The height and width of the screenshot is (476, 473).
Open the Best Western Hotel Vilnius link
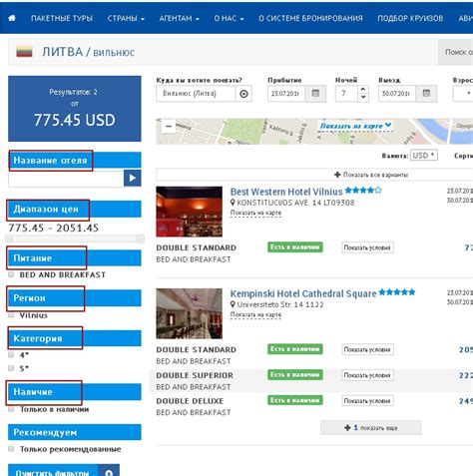[286, 192]
